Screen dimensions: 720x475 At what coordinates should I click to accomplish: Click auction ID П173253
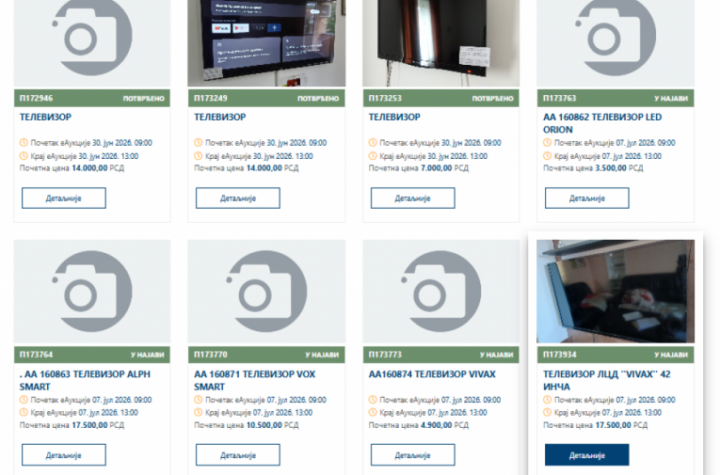pyautogui.click(x=385, y=98)
